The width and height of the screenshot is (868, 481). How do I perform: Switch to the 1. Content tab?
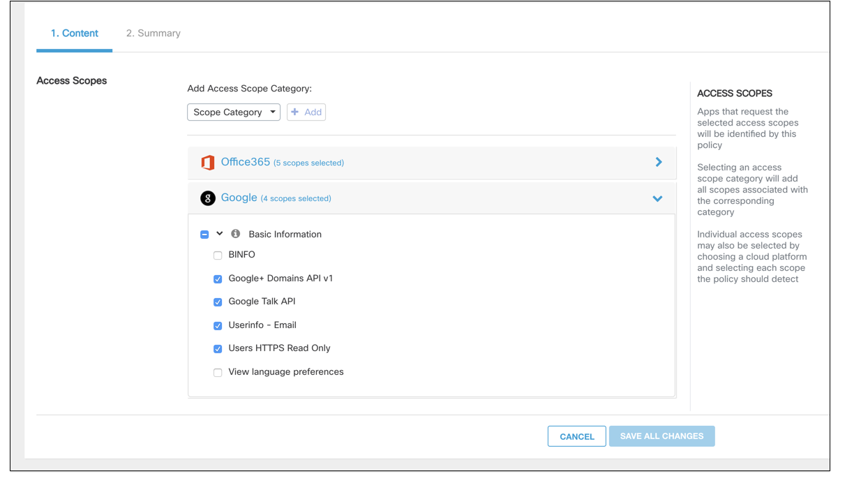click(x=75, y=33)
